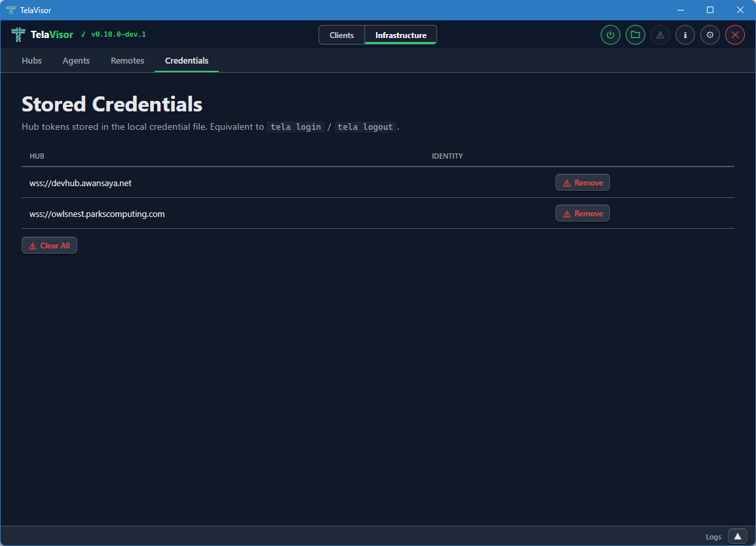Click the green power icon in the toolbar

[610, 35]
